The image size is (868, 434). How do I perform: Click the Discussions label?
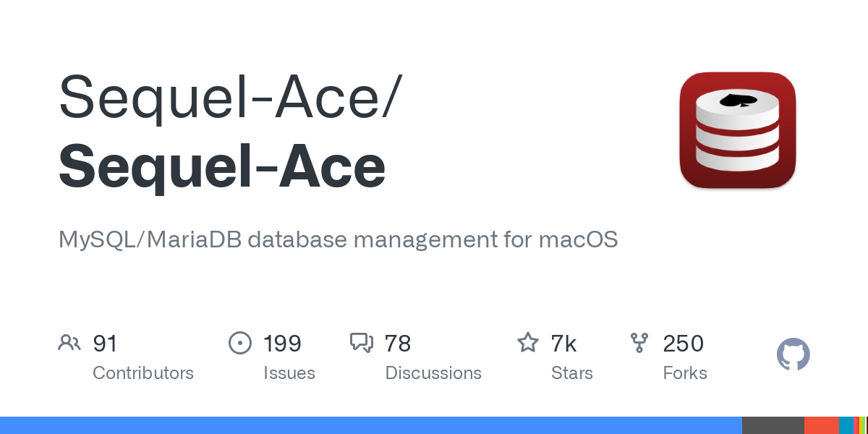(x=433, y=373)
